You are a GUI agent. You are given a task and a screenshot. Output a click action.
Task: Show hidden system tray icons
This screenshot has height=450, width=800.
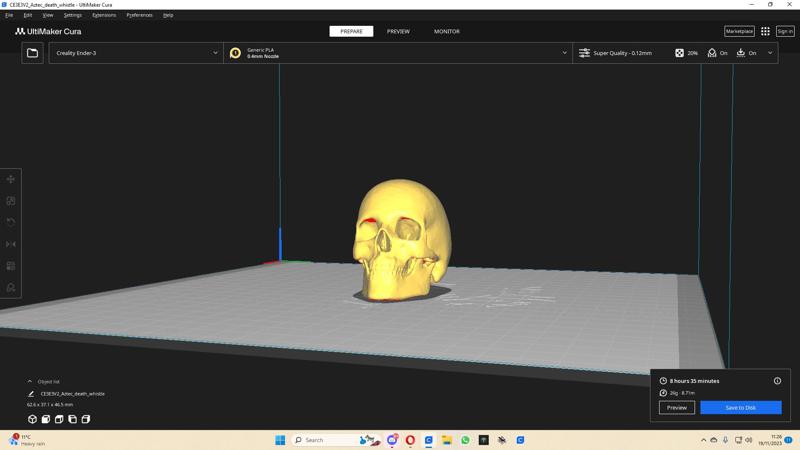pos(703,440)
